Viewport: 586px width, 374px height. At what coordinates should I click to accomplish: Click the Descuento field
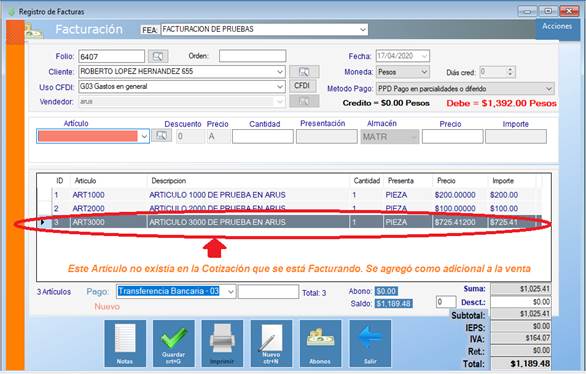pos(190,136)
